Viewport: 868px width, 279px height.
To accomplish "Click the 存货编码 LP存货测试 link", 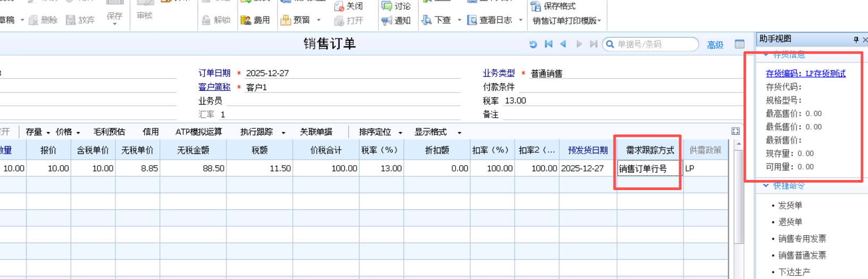I will [x=805, y=73].
